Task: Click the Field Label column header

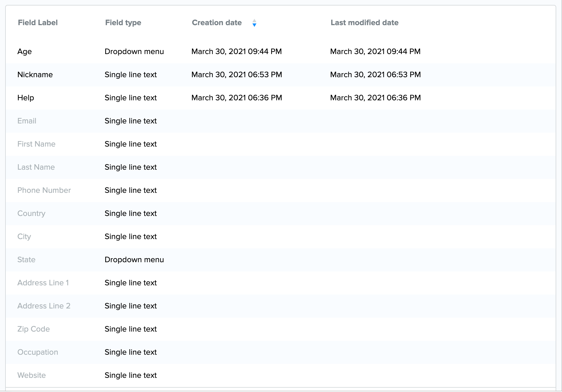Action: pyautogui.click(x=38, y=23)
